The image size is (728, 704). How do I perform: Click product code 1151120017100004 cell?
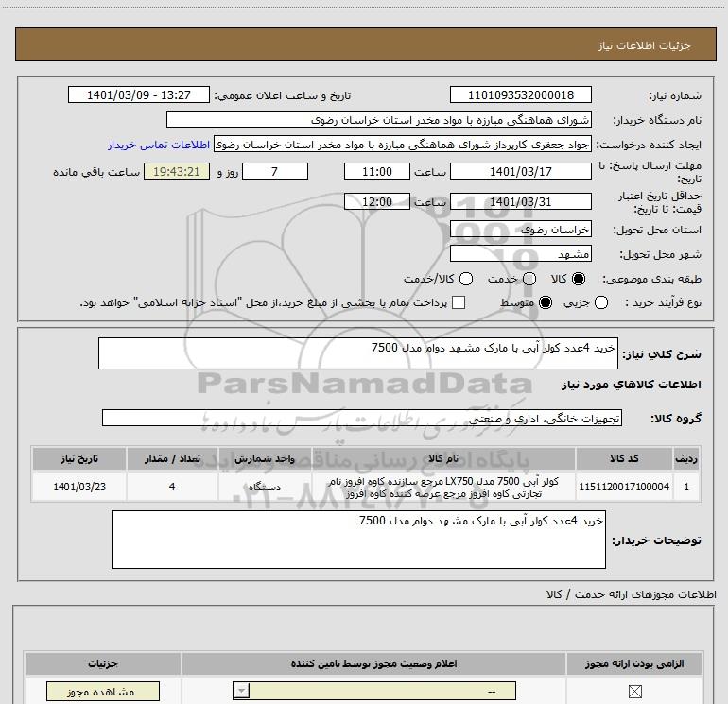[624, 487]
